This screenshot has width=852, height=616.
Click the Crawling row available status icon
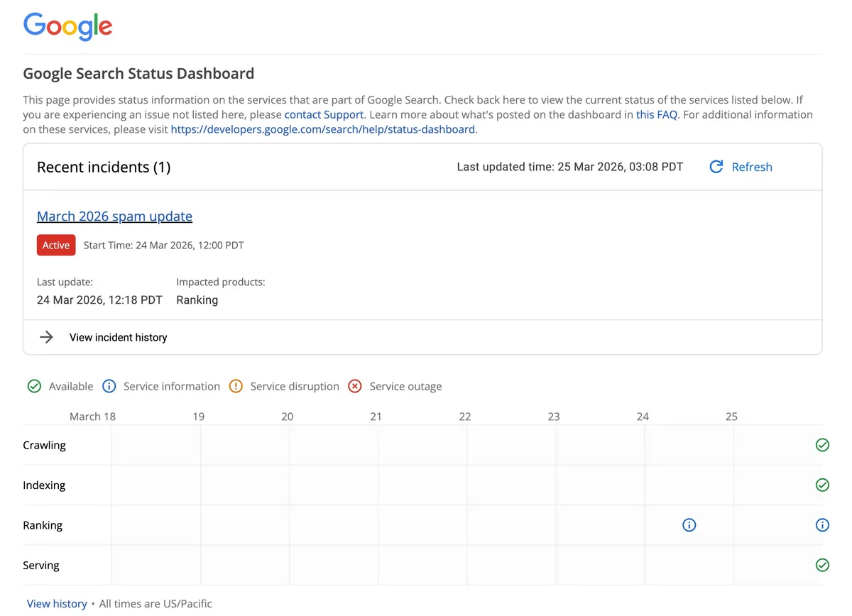(822, 445)
